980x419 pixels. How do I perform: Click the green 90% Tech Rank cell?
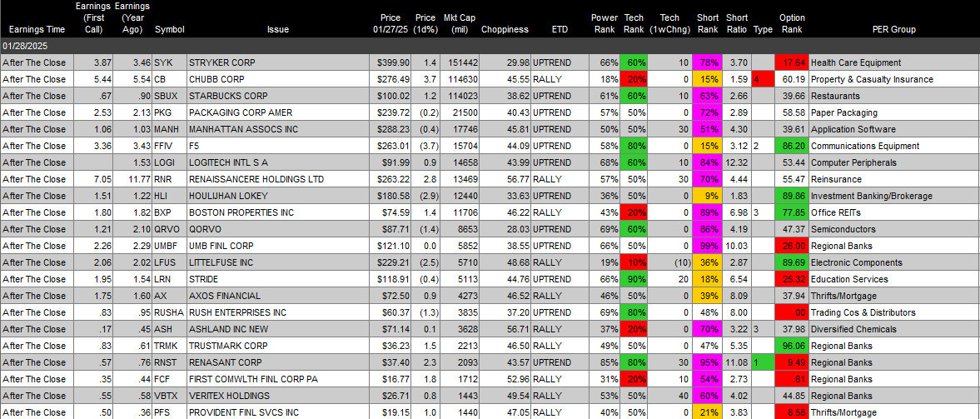pos(634,279)
